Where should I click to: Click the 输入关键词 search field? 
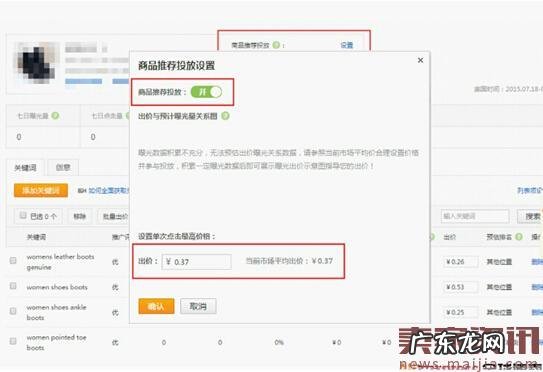tap(475, 216)
